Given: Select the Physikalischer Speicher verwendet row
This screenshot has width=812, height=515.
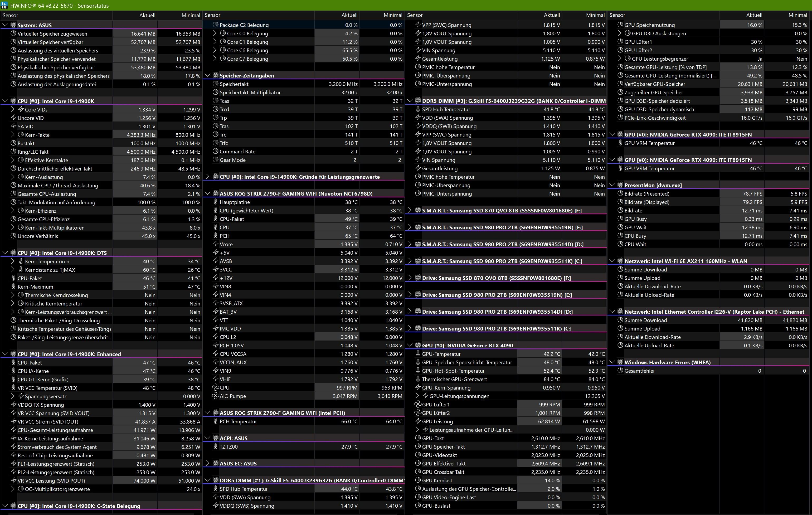Looking at the screenshot, I should tap(101, 59).
